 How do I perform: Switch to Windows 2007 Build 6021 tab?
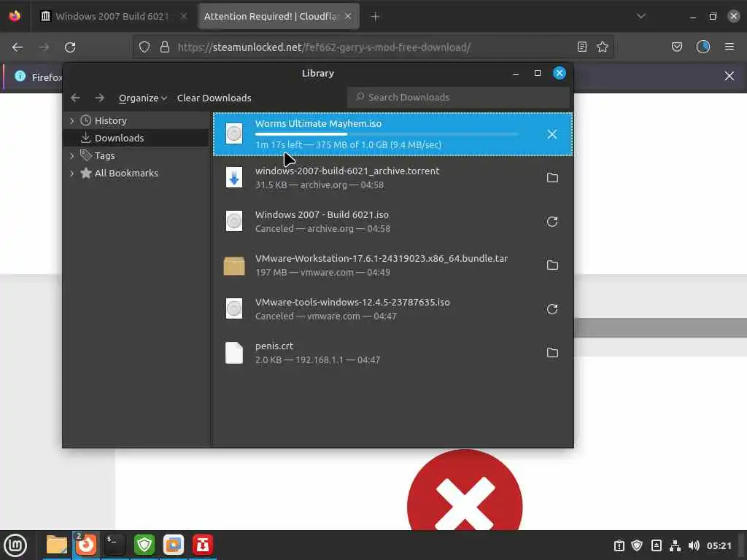(x=112, y=16)
